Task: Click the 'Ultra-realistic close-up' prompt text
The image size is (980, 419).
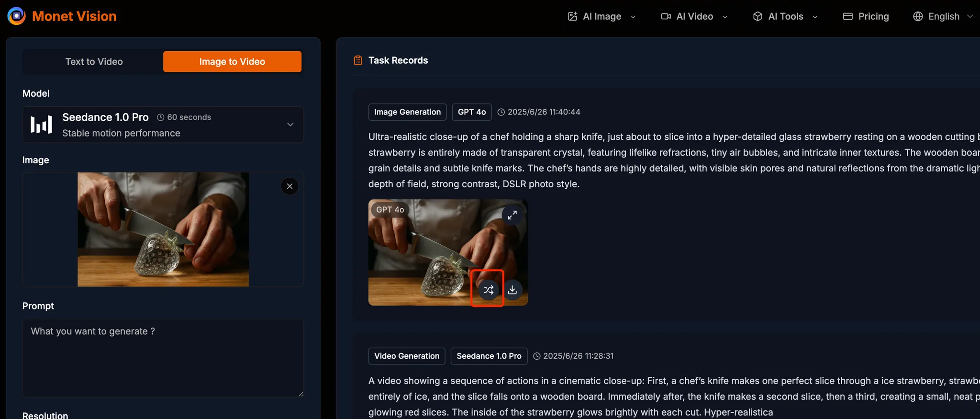Action: coord(674,160)
